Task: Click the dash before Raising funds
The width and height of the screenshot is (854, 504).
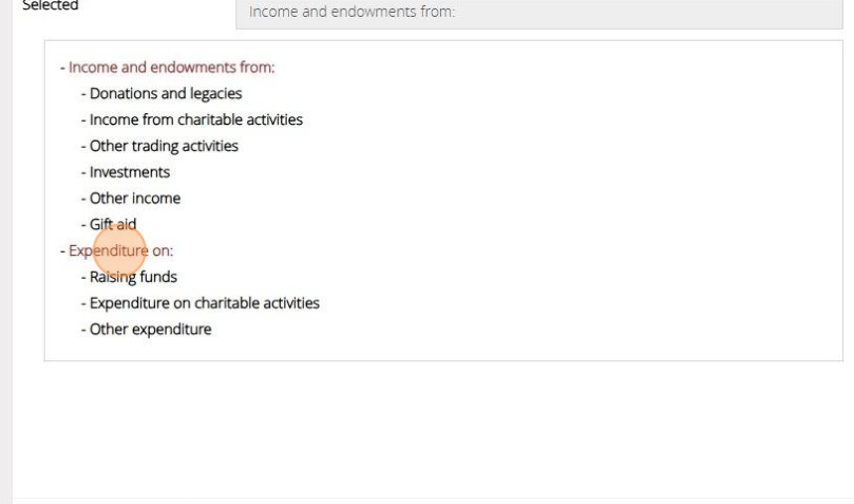Action: tap(83, 277)
